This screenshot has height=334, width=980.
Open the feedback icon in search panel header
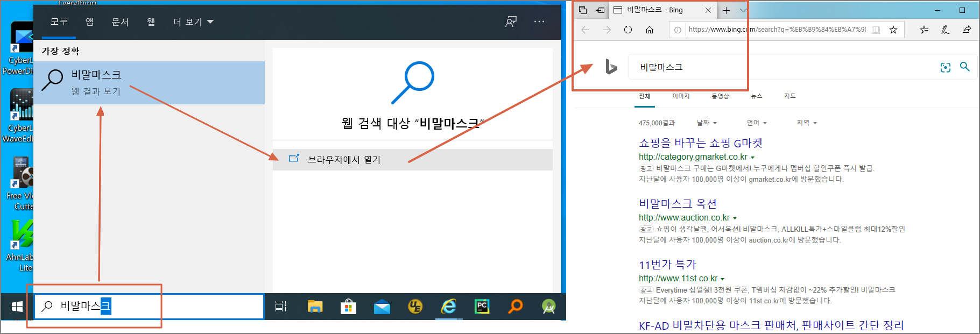tap(511, 22)
